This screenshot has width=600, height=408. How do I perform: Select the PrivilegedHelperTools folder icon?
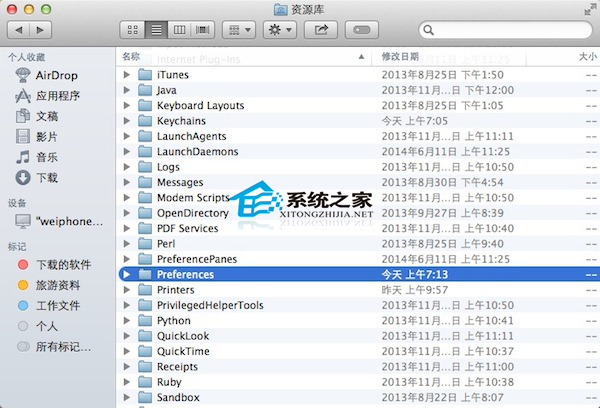tap(145, 305)
